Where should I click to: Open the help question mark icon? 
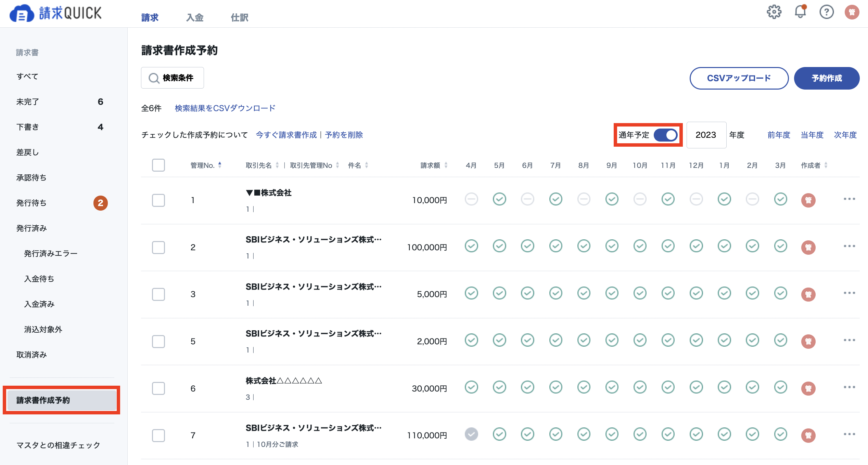[826, 12]
